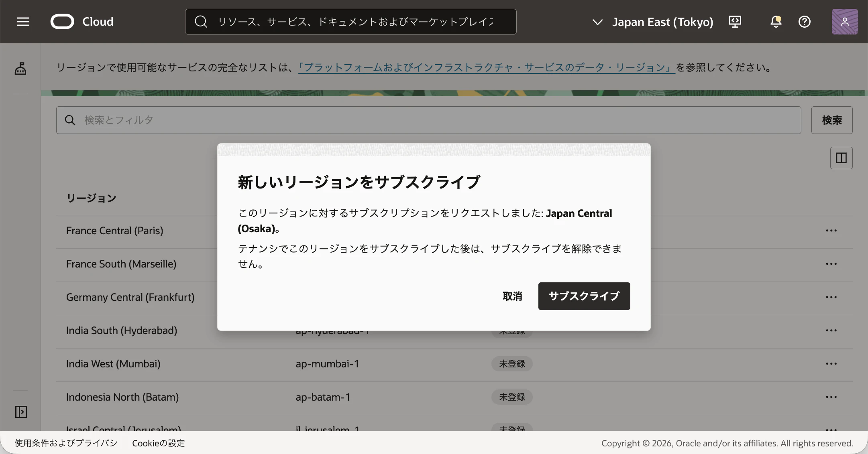Viewport: 868px width, 454px height.
Task: Click the copyright notice in footer
Action: [x=727, y=443]
